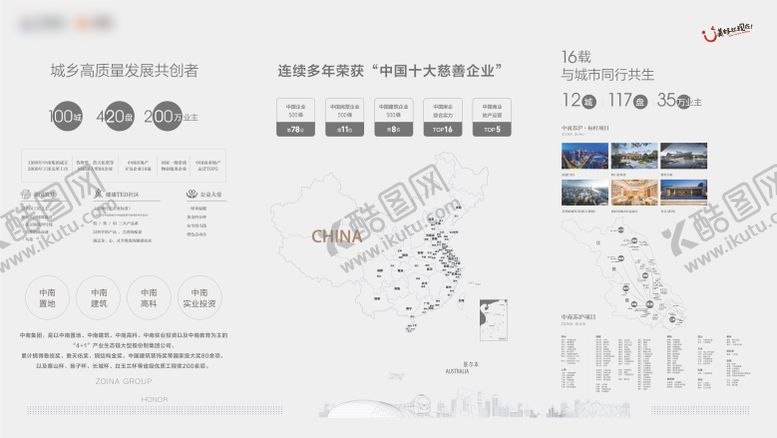Click the 墨尔本 label near Australia
777x438 pixels.
click(x=471, y=364)
